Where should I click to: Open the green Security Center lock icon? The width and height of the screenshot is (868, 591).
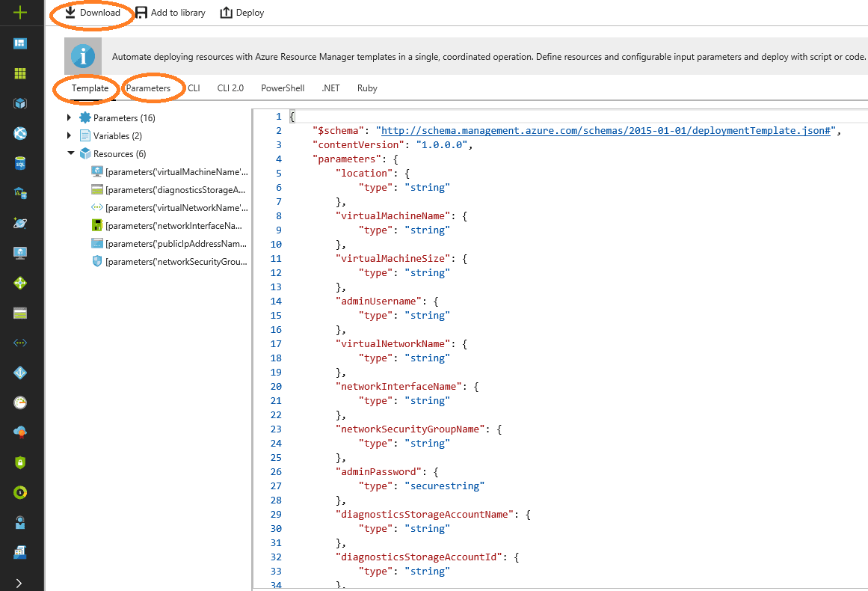click(20, 462)
